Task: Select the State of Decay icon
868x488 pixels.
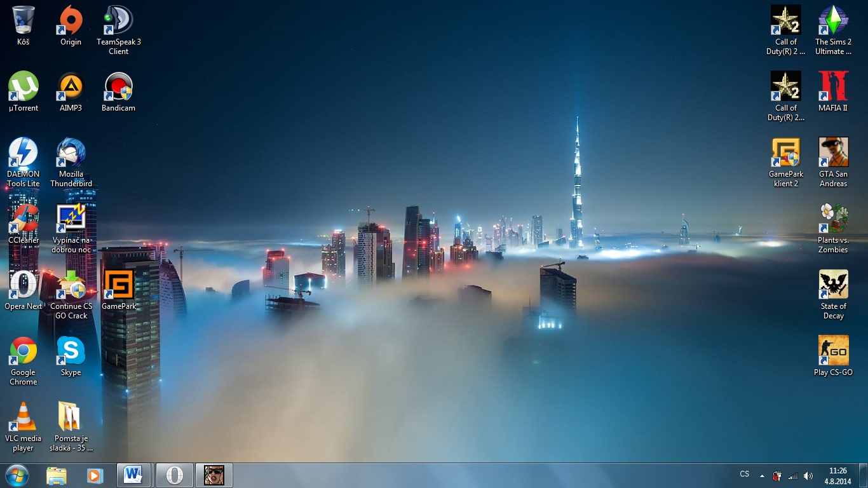Action: tap(833, 285)
